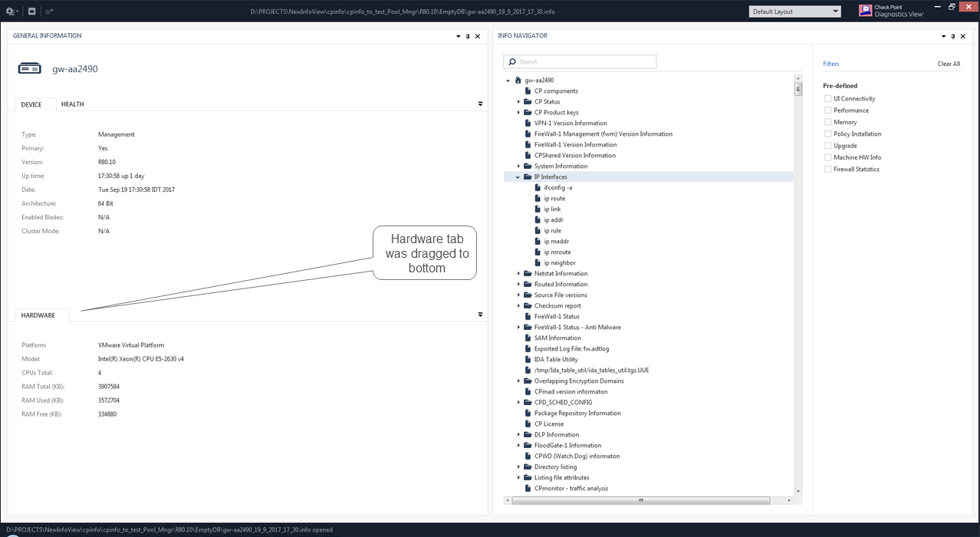The width and height of the screenshot is (980, 537).
Task: Click the export arrow toolbar icon
Action: click(49, 12)
